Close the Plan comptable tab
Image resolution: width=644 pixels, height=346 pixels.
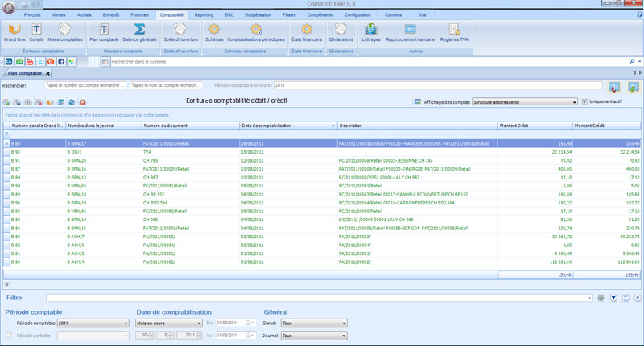tap(47, 73)
